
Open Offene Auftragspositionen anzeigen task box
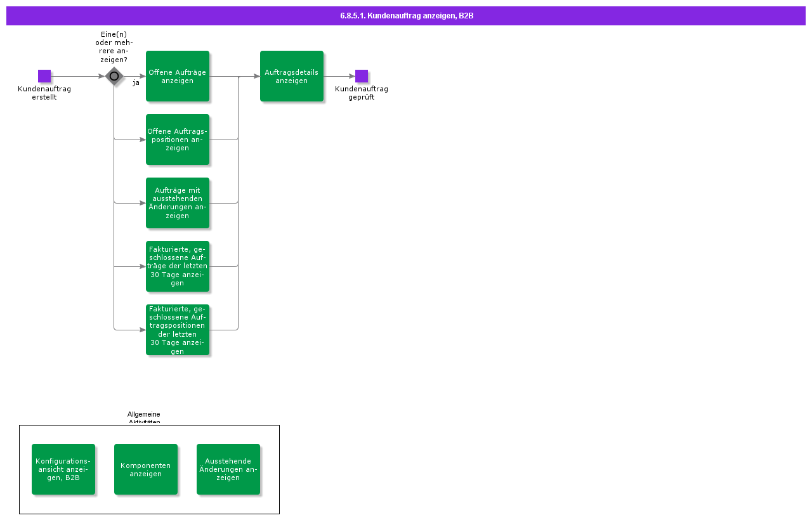(x=178, y=140)
